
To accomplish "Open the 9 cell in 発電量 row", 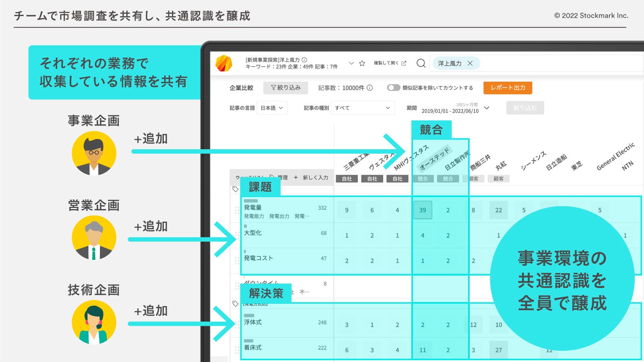I will coord(347,210).
